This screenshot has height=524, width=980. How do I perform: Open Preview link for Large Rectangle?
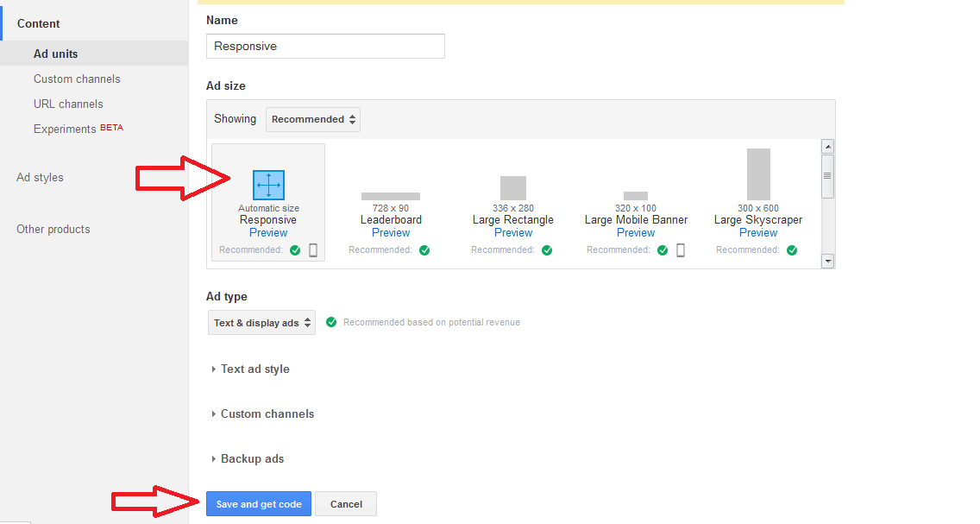click(x=513, y=232)
